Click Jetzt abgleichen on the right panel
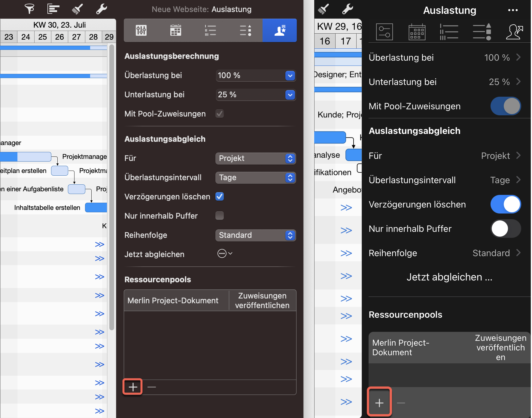 [x=449, y=277]
